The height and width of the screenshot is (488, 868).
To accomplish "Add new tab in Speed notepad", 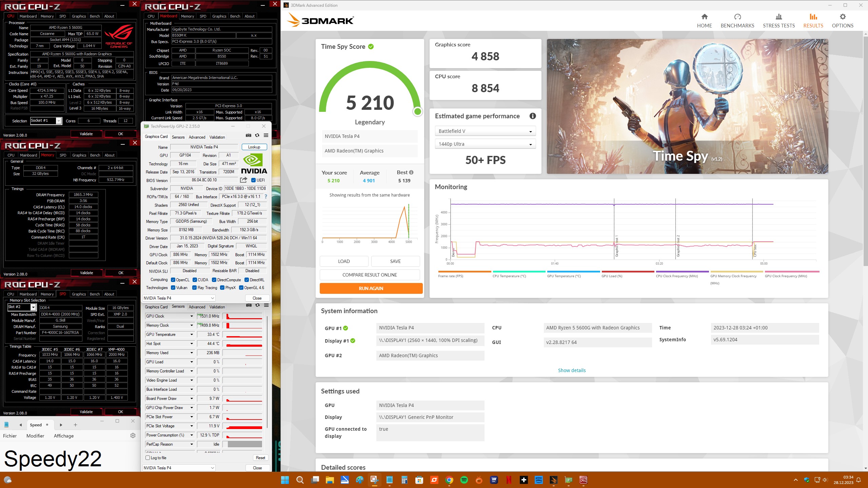I will click(75, 425).
